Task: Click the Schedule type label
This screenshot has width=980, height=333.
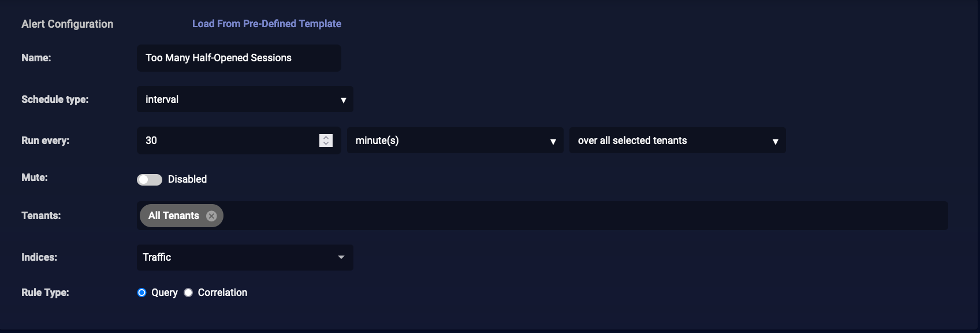Action: [x=55, y=99]
